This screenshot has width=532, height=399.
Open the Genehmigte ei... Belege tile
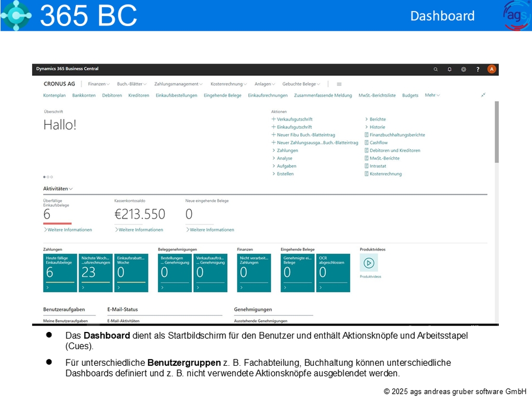click(298, 273)
